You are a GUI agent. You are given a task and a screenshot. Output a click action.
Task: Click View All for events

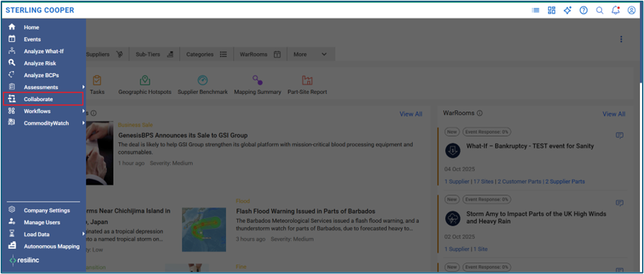tap(410, 114)
